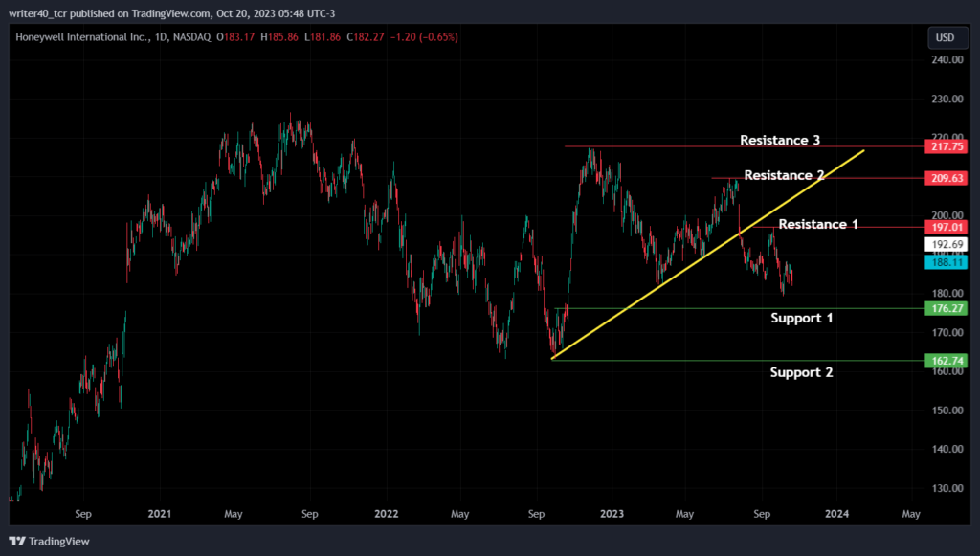Click the 192.69 white price label
The height and width of the screenshot is (556, 980).
947,244
